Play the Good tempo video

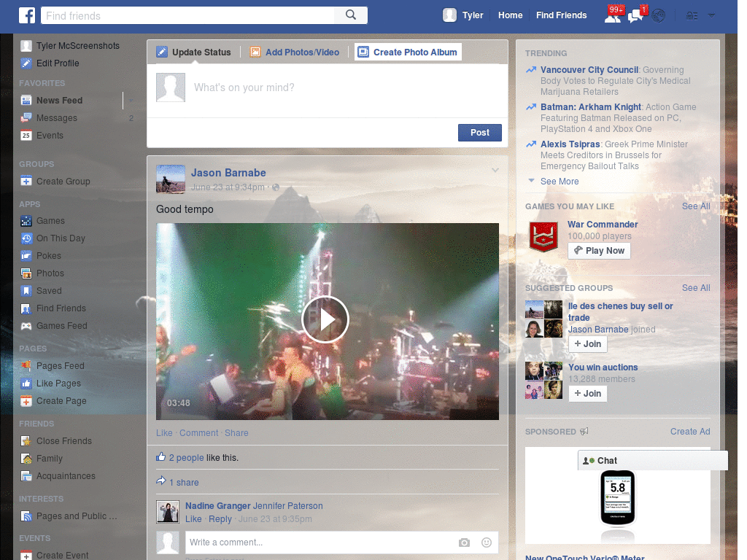[x=325, y=319]
